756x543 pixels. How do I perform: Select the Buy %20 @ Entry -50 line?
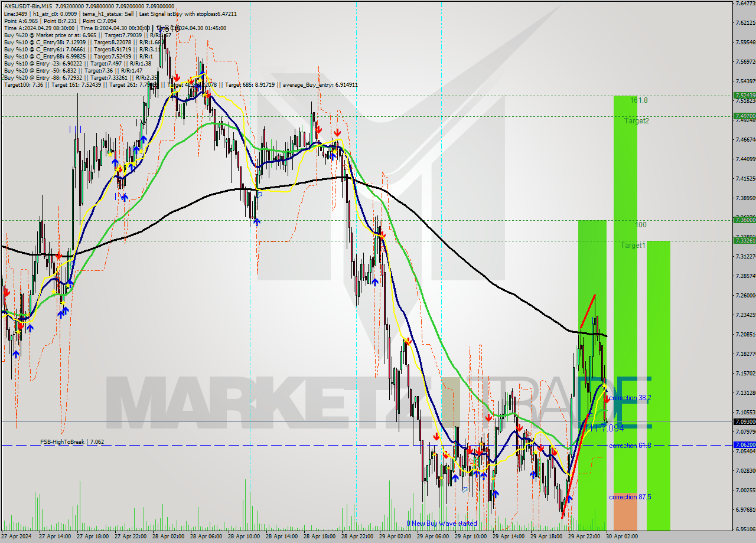(x=73, y=71)
